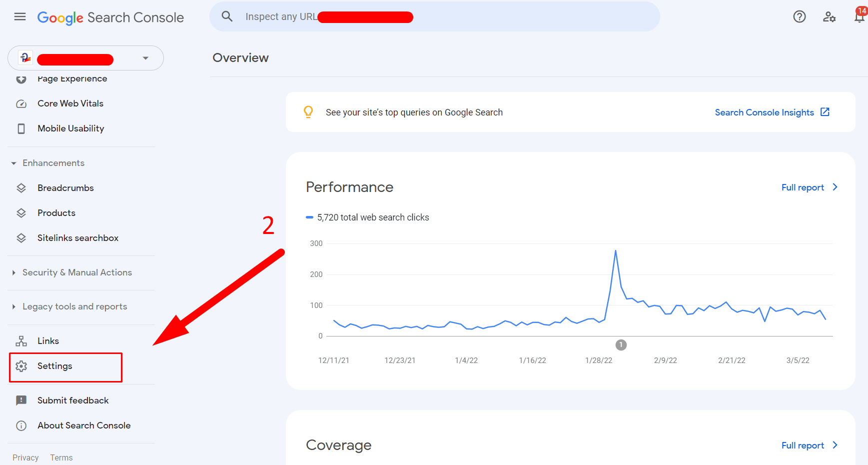Click the Google Search Console logo
The image size is (868, 465).
[110, 17]
